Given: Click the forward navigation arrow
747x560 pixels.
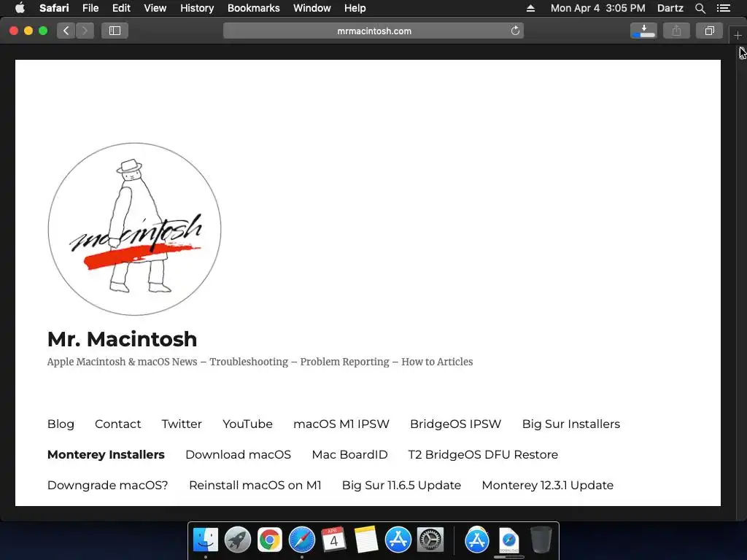Looking at the screenshot, I should click(85, 31).
